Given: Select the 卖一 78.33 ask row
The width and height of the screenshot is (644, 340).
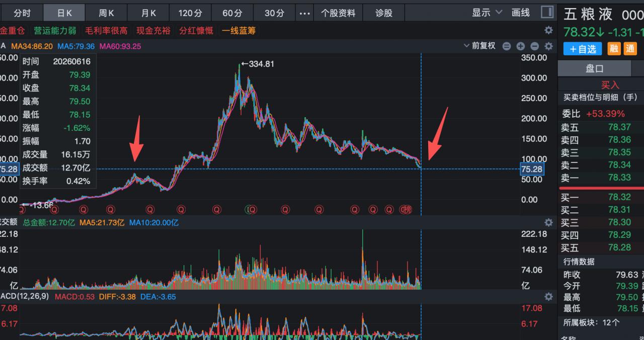Looking at the screenshot, I should point(601,178).
